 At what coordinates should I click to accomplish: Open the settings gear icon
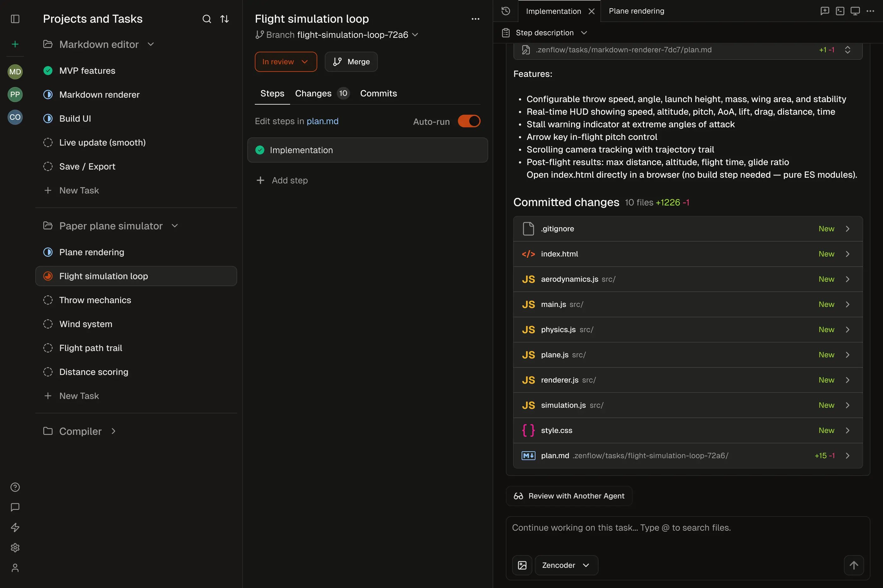15,547
